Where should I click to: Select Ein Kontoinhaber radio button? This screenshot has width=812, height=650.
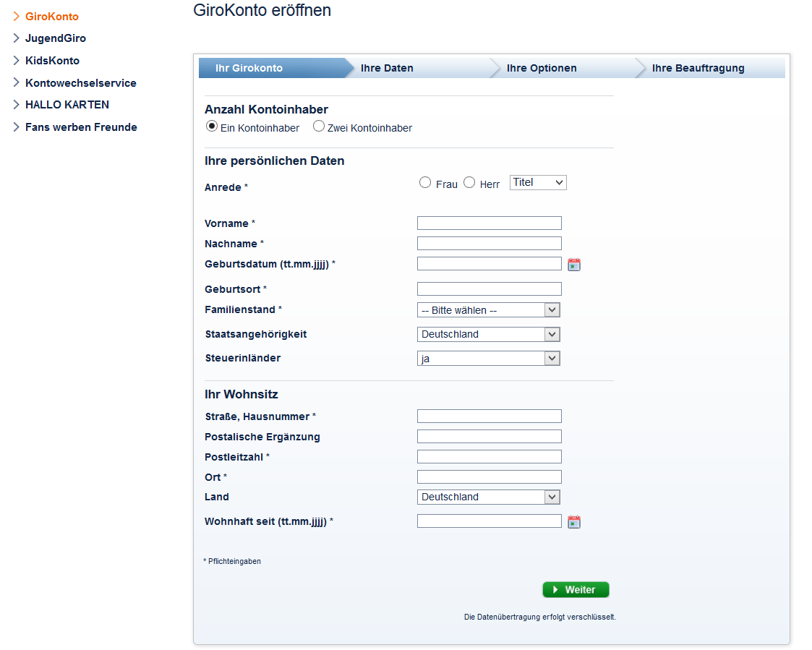[211, 126]
